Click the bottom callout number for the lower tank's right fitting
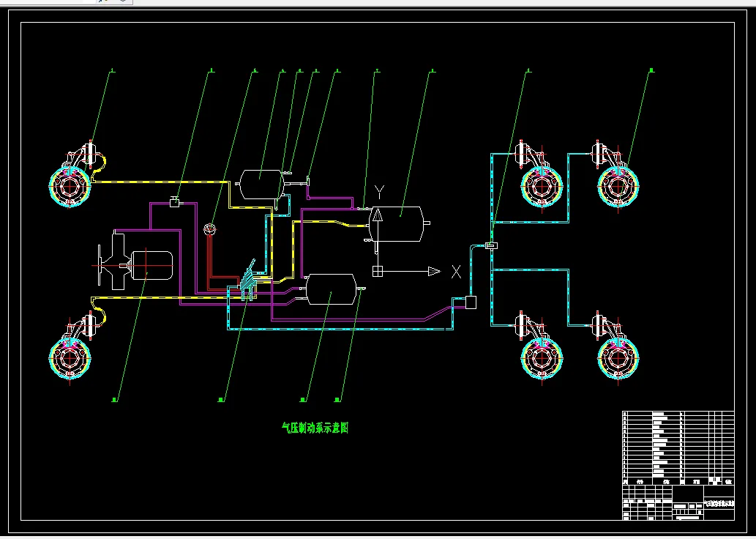This screenshot has height=539, width=756. 337,400
